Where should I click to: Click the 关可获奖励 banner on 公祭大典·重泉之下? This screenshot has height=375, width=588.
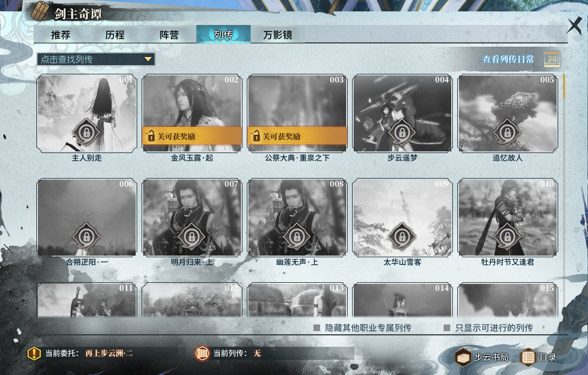(x=297, y=136)
